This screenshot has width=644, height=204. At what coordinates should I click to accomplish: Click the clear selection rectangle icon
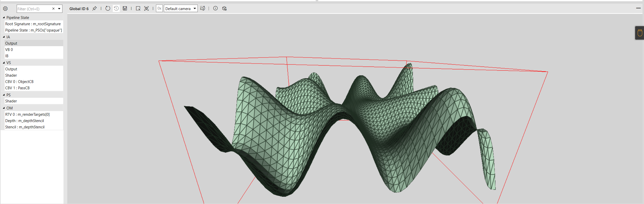138,9
